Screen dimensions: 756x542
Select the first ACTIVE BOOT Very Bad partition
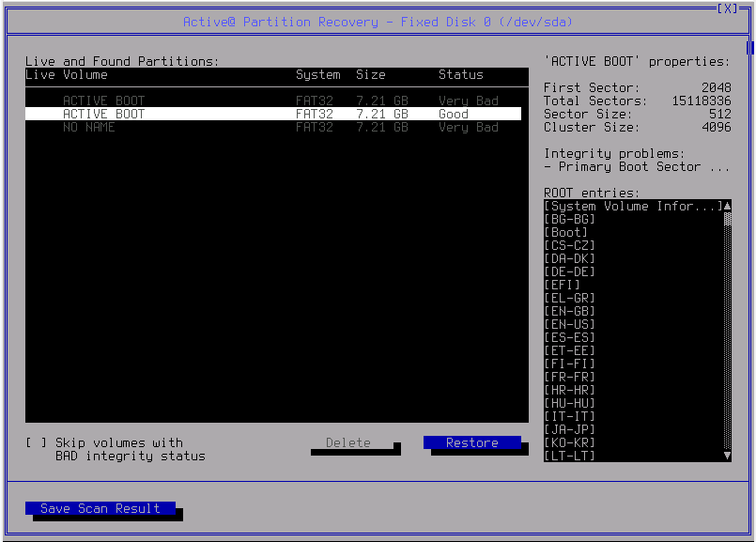coord(273,101)
